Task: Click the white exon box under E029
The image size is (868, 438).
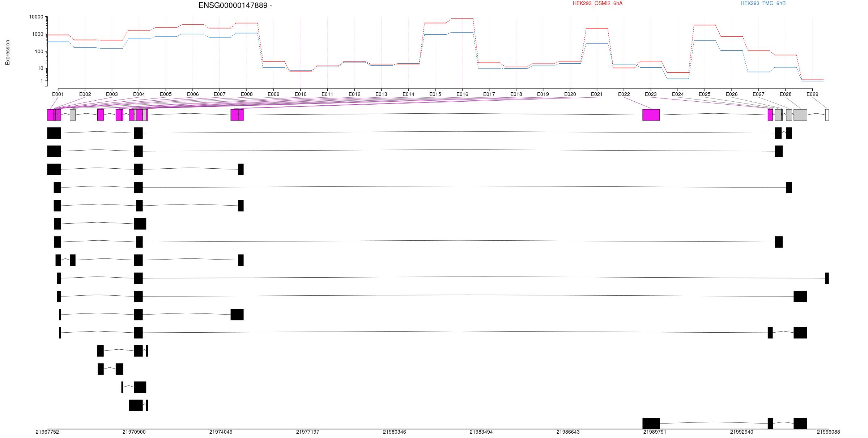Action: click(827, 115)
